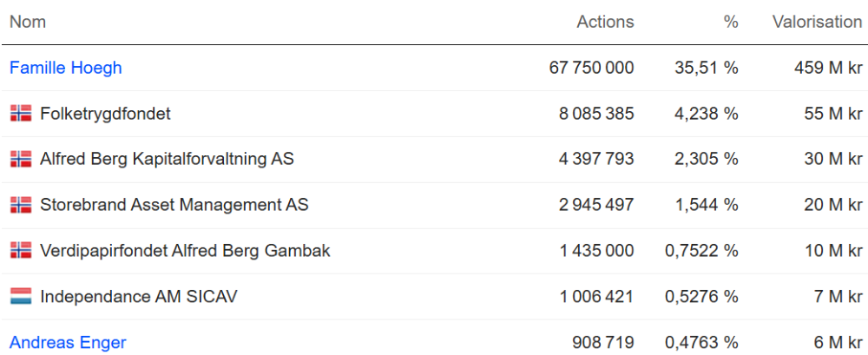Image resolution: width=868 pixels, height=355 pixels.
Task: Click the 67 750 000 shares value
Action: 591,68
